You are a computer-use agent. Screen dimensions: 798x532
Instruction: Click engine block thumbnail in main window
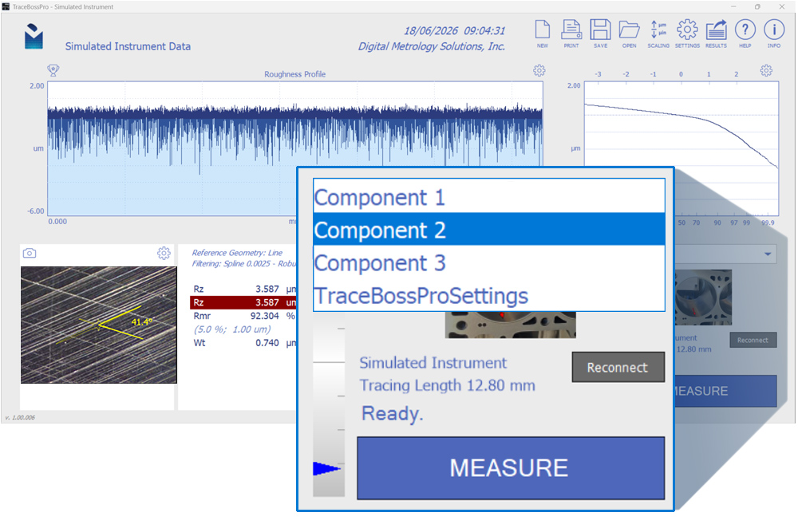click(x=703, y=298)
